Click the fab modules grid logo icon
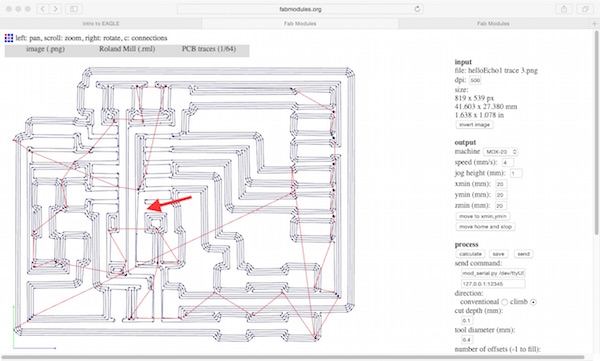Image resolution: width=600 pixels, height=361 pixels. (x=9, y=38)
